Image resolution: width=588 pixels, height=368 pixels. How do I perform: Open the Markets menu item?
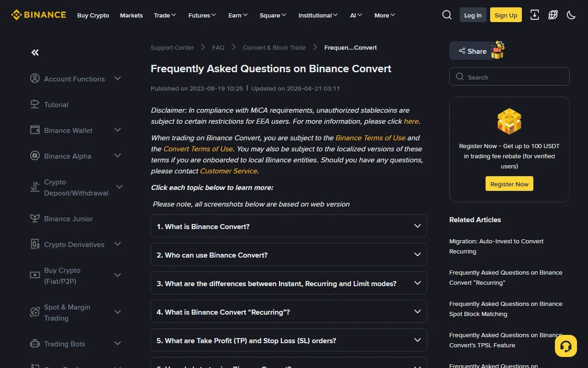pyautogui.click(x=131, y=15)
